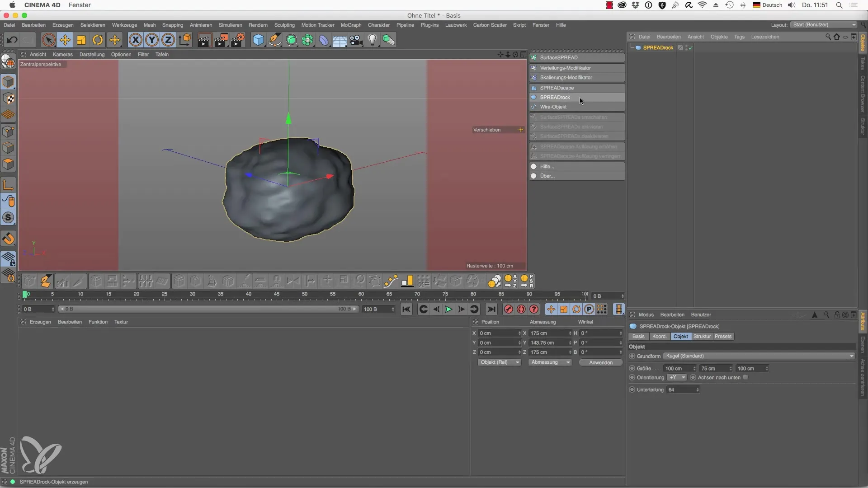The height and width of the screenshot is (488, 868).
Task: Render active view clapperboard icon
Action: pos(204,40)
